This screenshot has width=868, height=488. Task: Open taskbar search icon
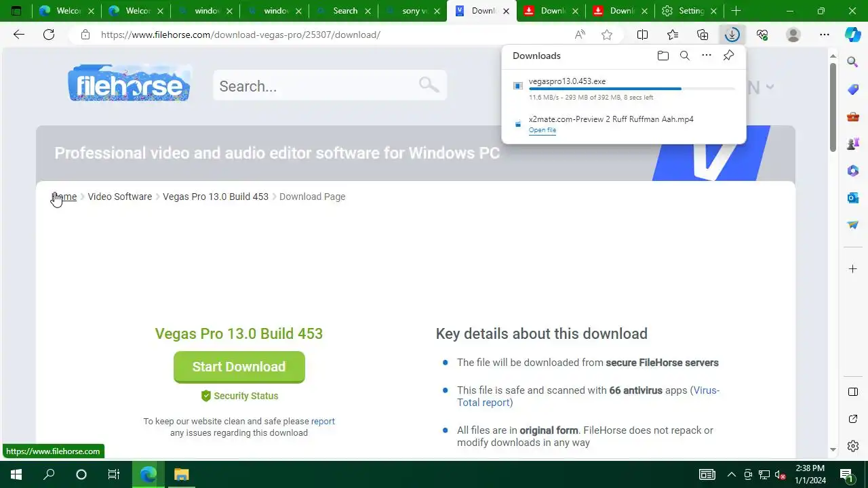[49, 474]
